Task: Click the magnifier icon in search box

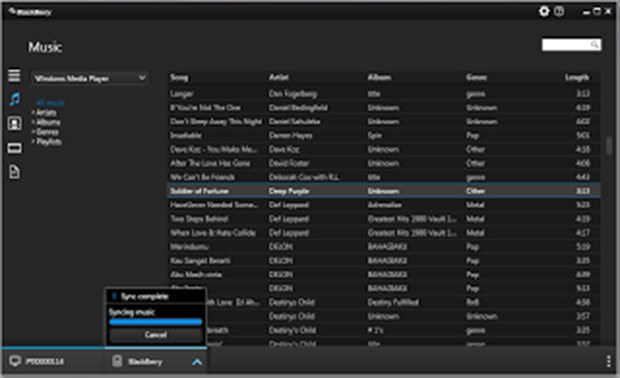Action: [x=594, y=45]
